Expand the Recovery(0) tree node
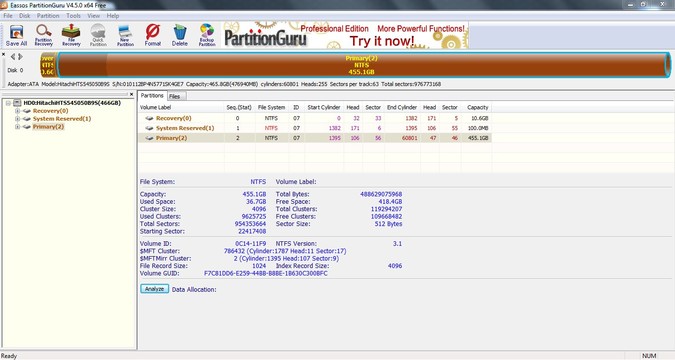Screen dimensions: 675x360 point(18,111)
